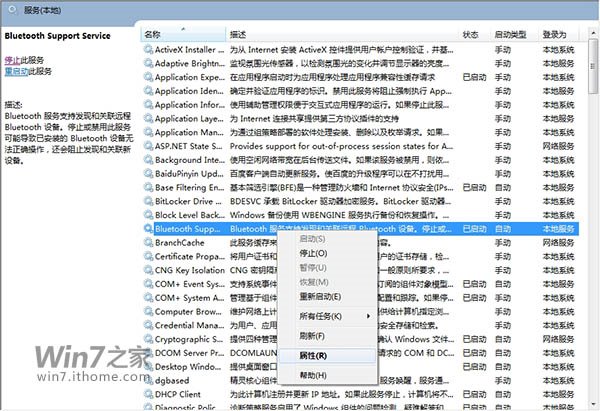The width and height of the screenshot is (600, 411).
Task: Select the BitLocker Drive service name
Action: [188, 201]
